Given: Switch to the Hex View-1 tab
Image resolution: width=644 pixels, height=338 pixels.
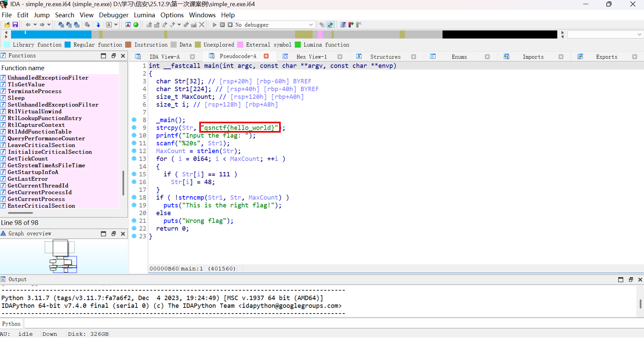Looking at the screenshot, I should coord(312,57).
